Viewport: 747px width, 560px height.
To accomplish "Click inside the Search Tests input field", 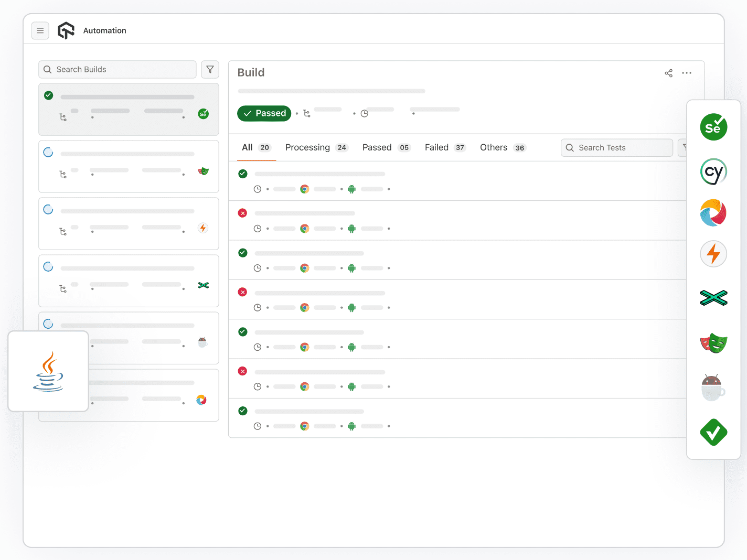I will (x=616, y=147).
